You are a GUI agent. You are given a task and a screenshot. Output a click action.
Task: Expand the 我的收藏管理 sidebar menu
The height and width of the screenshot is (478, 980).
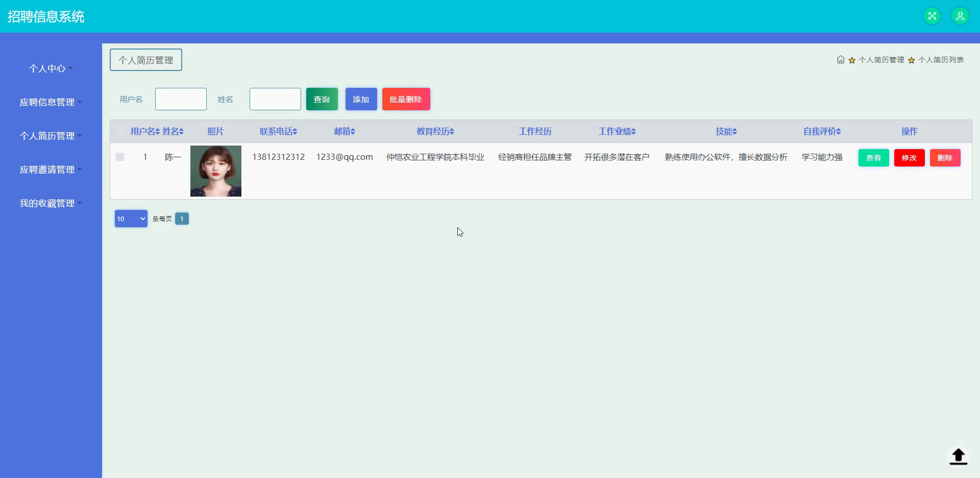click(51, 203)
